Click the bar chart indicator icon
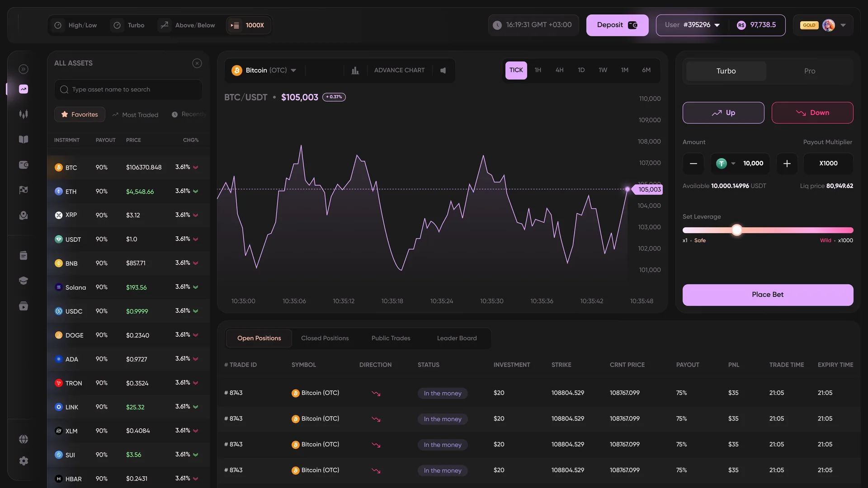 355,70
